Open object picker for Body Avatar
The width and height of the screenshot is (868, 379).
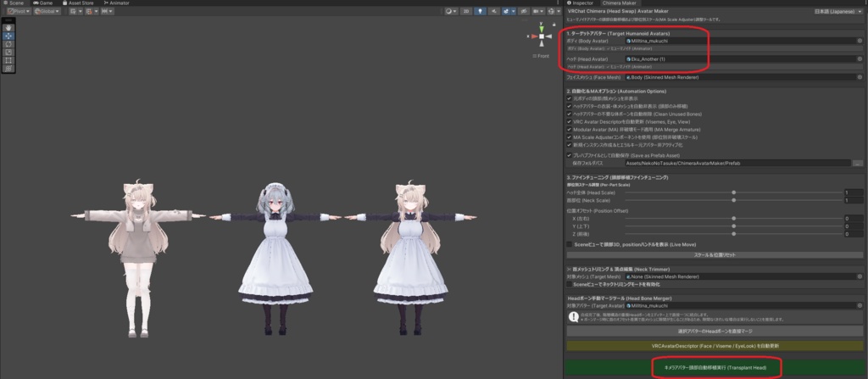coord(860,41)
